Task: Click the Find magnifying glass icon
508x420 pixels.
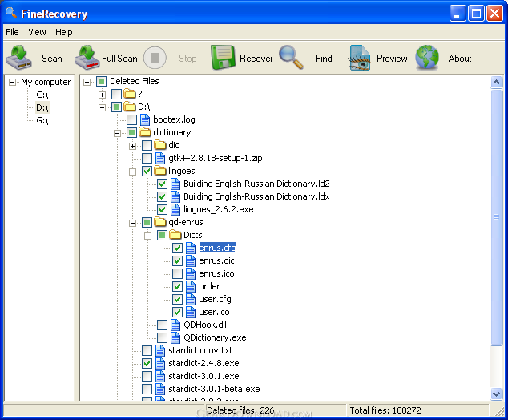Action: (291, 58)
